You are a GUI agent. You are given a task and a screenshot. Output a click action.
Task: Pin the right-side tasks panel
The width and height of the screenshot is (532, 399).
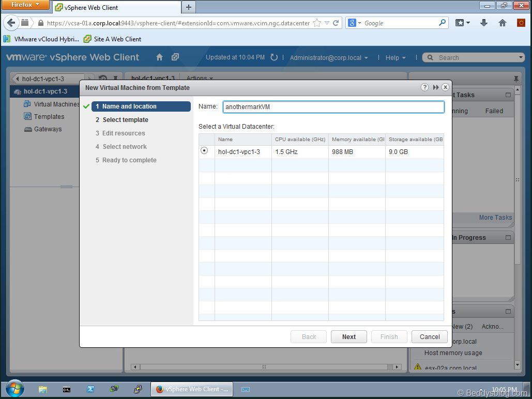516,79
